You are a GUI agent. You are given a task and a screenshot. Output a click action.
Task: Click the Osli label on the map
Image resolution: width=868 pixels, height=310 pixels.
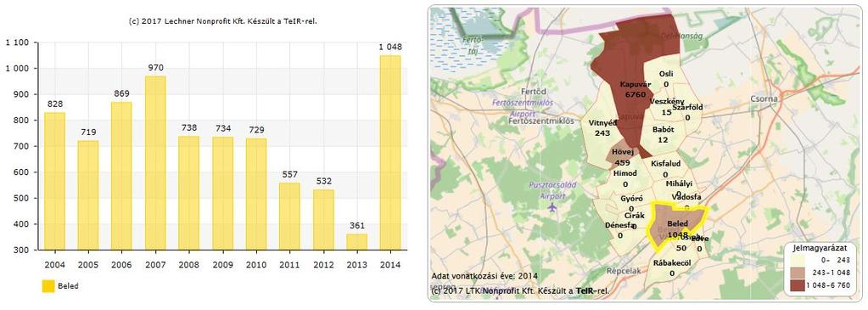(x=667, y=74)
